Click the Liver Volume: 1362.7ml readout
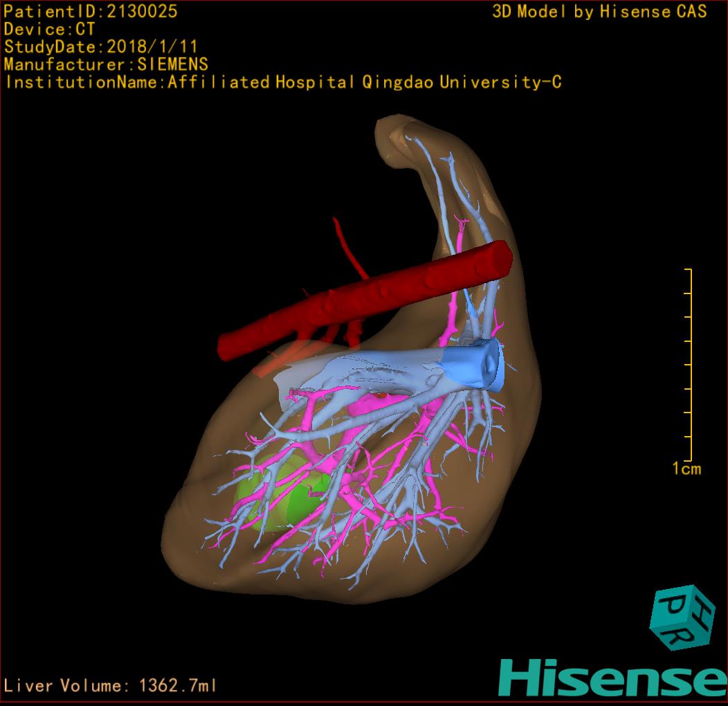 point(110,685)
